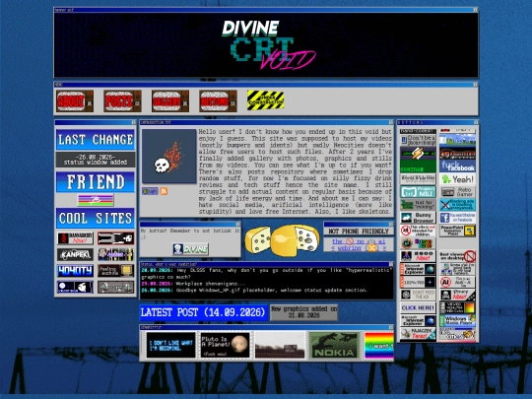The height and width of the screenshot is (399, 532).
Task: Click the red crossed-out AI badge
Action: tap(457, 282)
